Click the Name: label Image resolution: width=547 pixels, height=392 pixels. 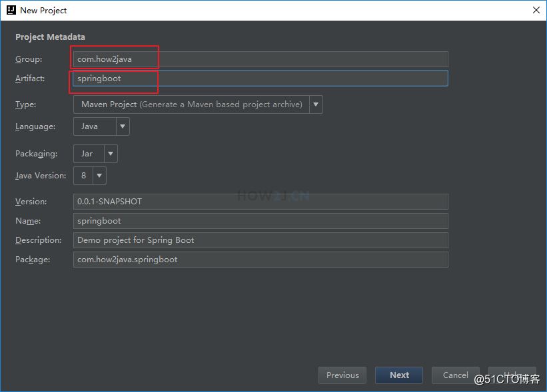28,221
